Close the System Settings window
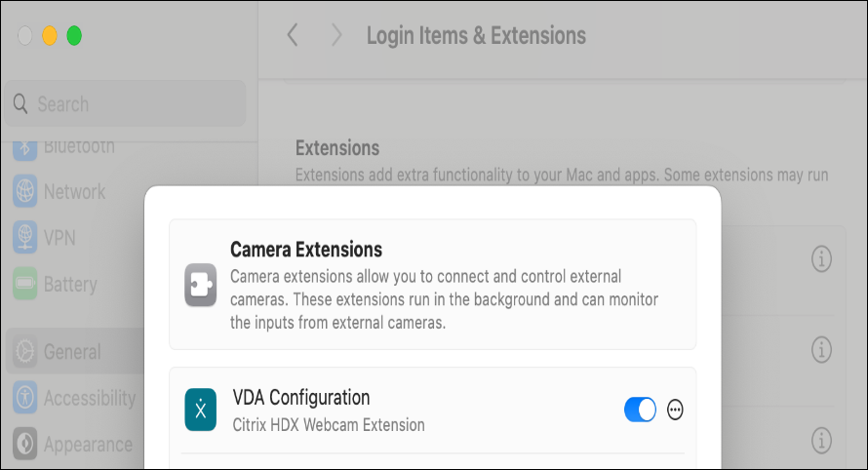This screenshot has height=470, width=868. pos(25,36)
